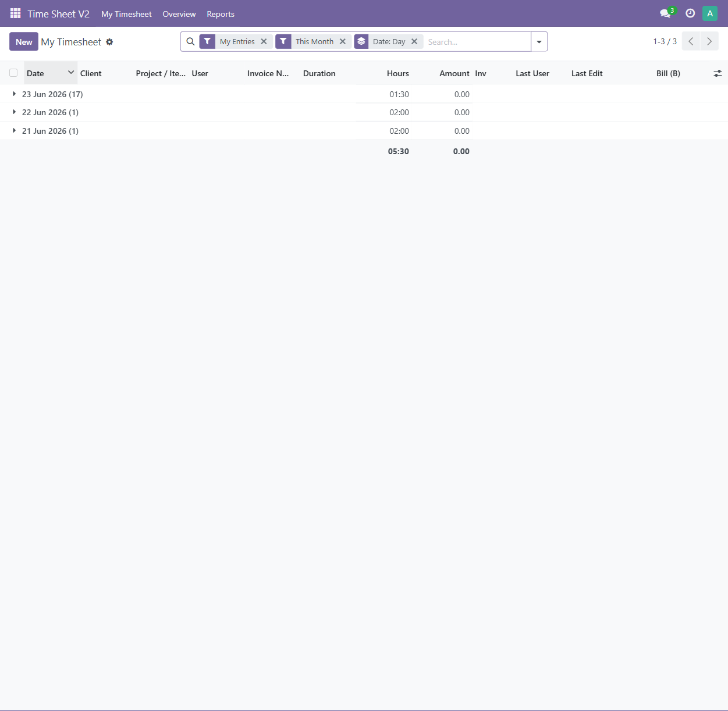
Task: Click the settings gear beside My Timesheet
Action: (109, 42)
